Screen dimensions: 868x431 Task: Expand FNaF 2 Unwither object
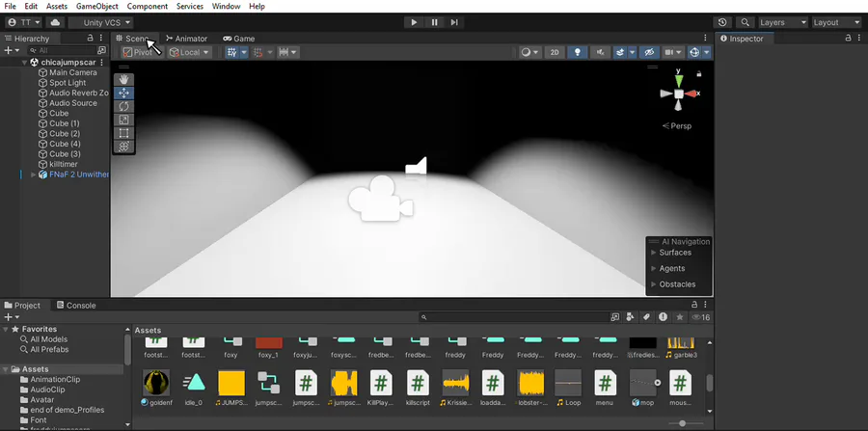point(33,175)
